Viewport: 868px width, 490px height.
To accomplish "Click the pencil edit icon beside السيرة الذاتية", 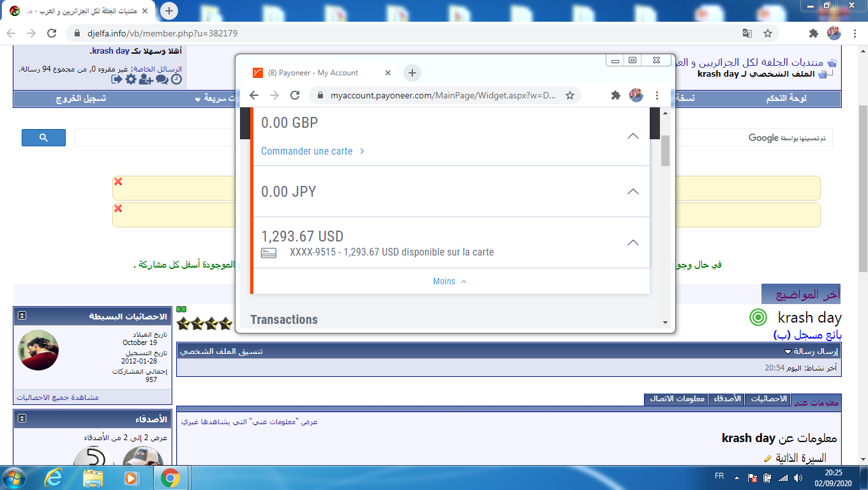I will click(768, 459).
